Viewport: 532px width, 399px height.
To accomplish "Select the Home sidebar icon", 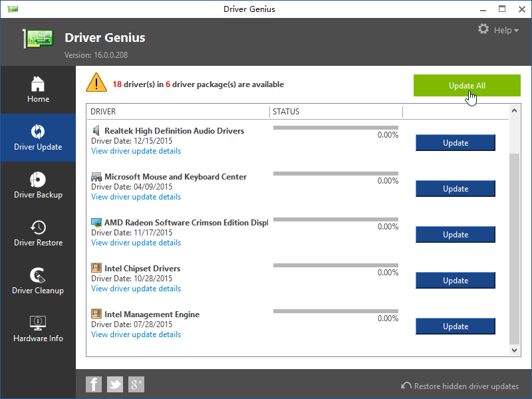I will click(x=38, y=90).
